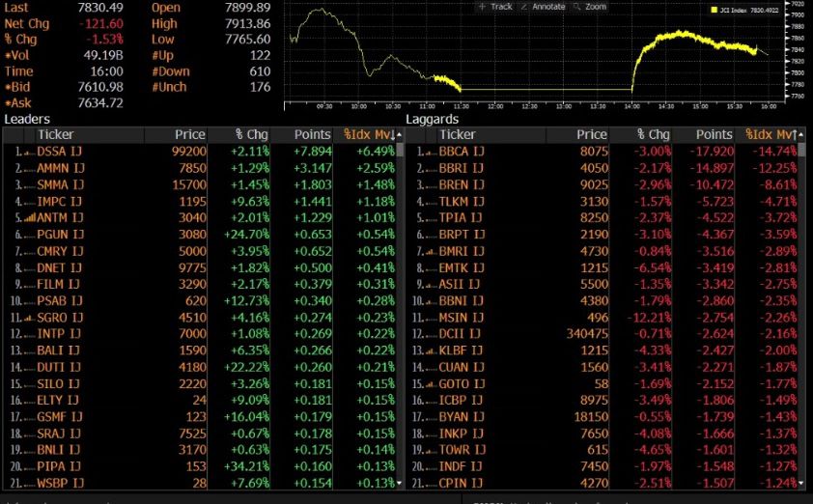Open the mini chart icon beside ANTM IJ
813x504 pixels.
30,218
